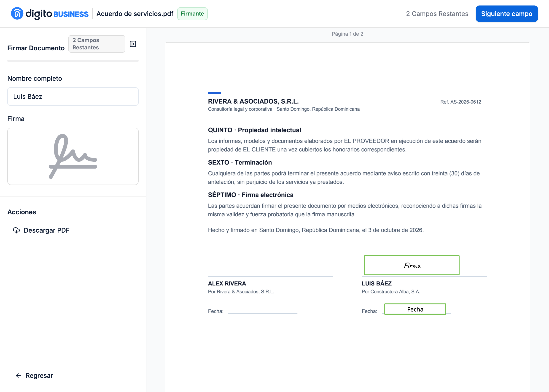The width and height of the screenshot is (549, 392).
Task: Click the green Firma field in document
Action: (412, 265)
